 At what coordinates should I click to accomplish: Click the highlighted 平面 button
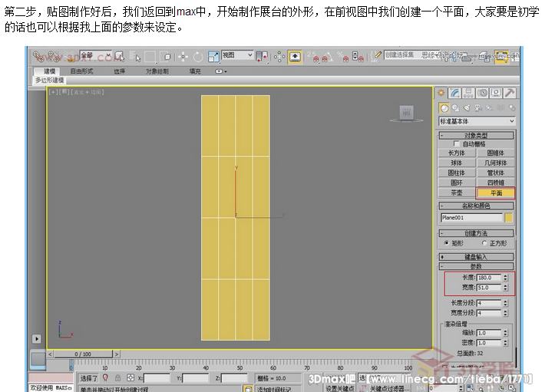496,193
